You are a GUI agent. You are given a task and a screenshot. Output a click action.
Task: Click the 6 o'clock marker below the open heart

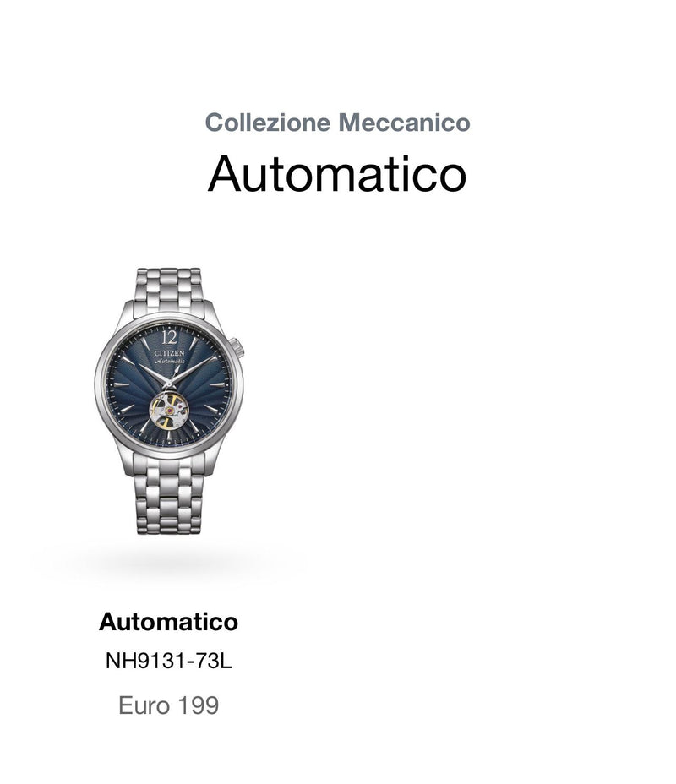(x=169, y=436)
